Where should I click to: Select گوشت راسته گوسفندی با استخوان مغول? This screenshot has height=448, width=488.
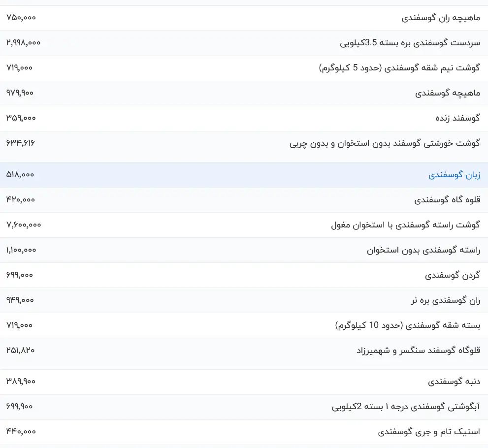(x=406, y=225)
